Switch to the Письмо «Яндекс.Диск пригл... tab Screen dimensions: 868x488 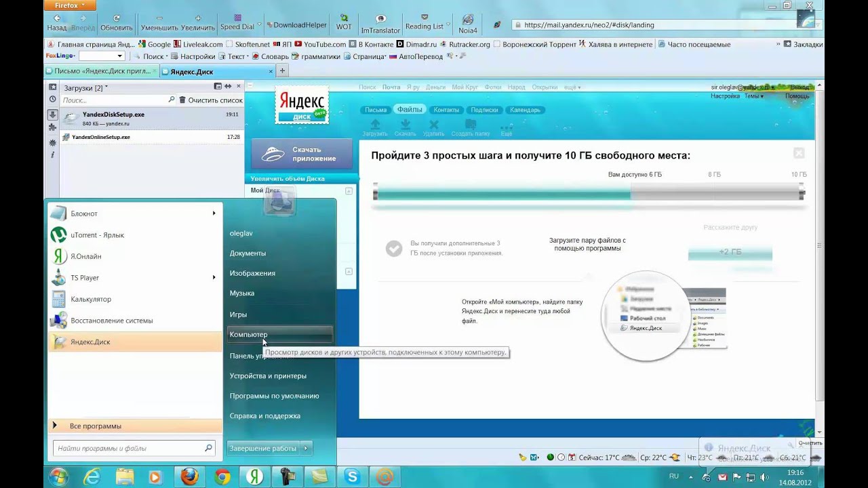point(102,71)
